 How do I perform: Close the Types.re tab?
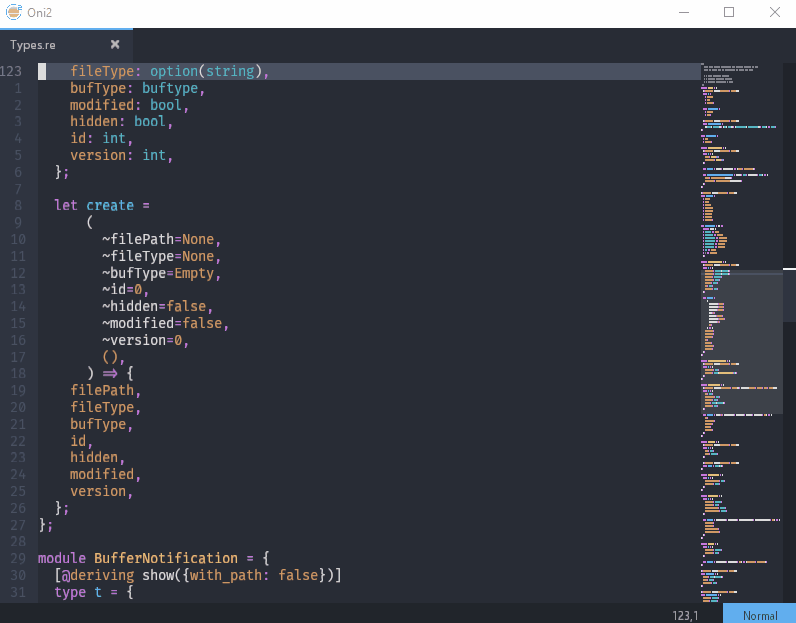115,45
